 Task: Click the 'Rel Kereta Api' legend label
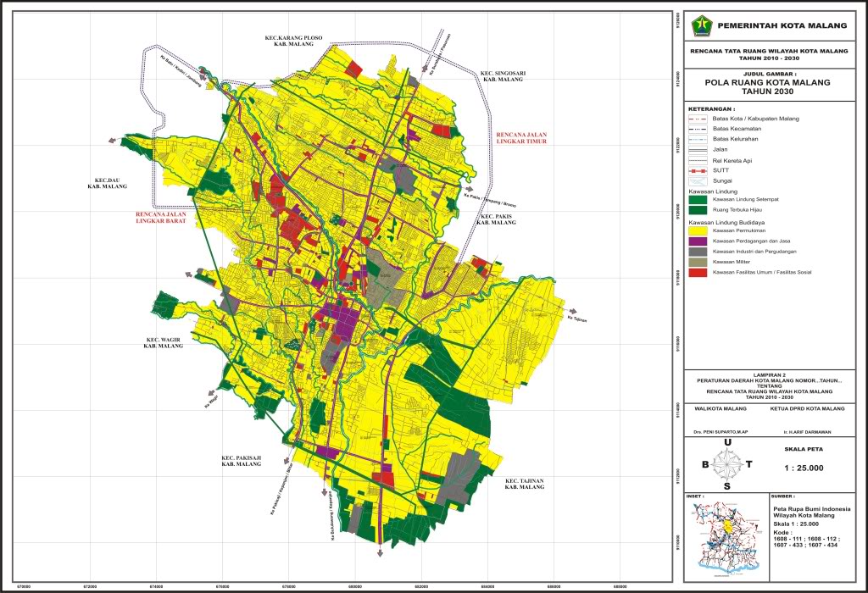click(732, 160)
